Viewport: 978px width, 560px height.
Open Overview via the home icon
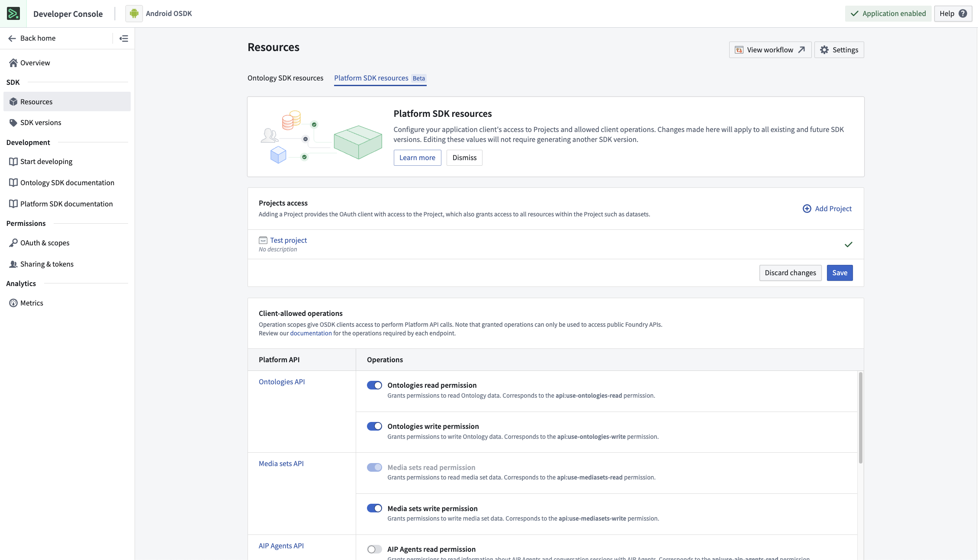(13, 63)
